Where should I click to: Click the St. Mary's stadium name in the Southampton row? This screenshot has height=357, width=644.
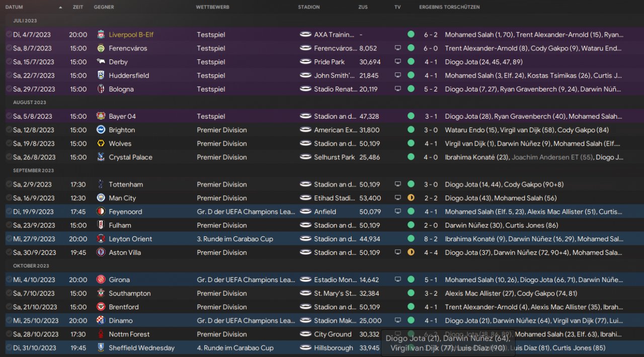pyautogui.click(x=335, y=293)
